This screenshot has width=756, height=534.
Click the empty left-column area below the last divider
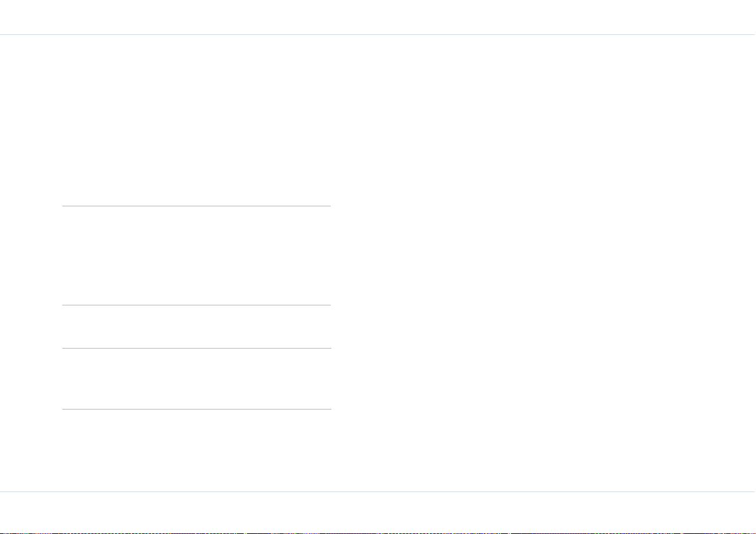point(197,450)
